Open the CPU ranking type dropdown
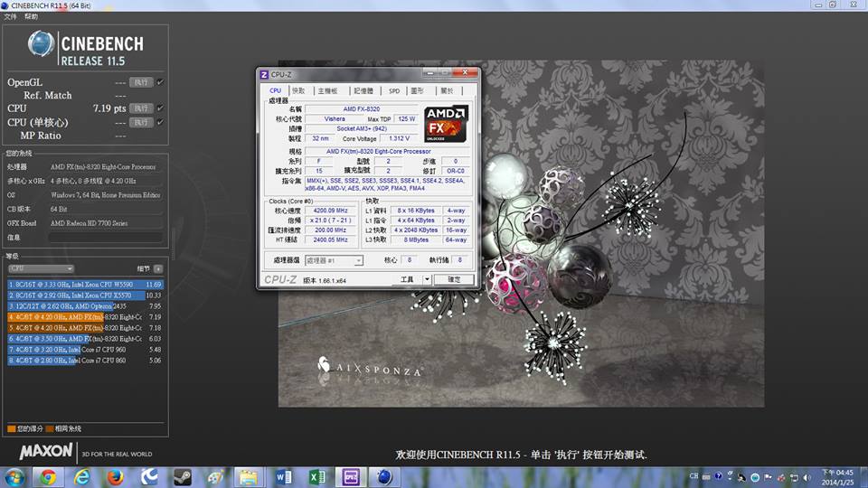The width and height of the screenshot is (868, 488). tap(41, 269)
